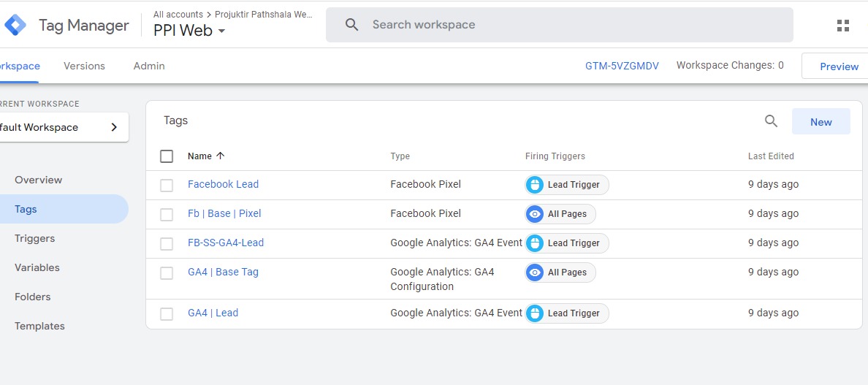The height and width of the screenshot is (385, 868).
Task: Click the Workspace Changes: 0 indicator
Action: point(730,65)
